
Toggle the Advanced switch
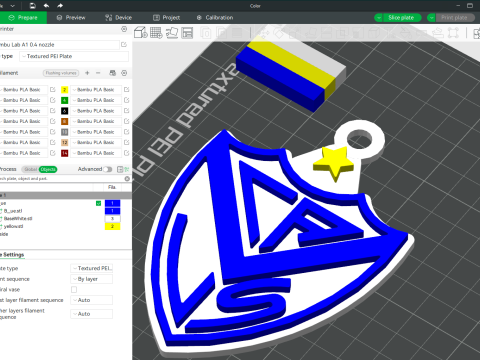pyautogui.click(x=108, y=169)
